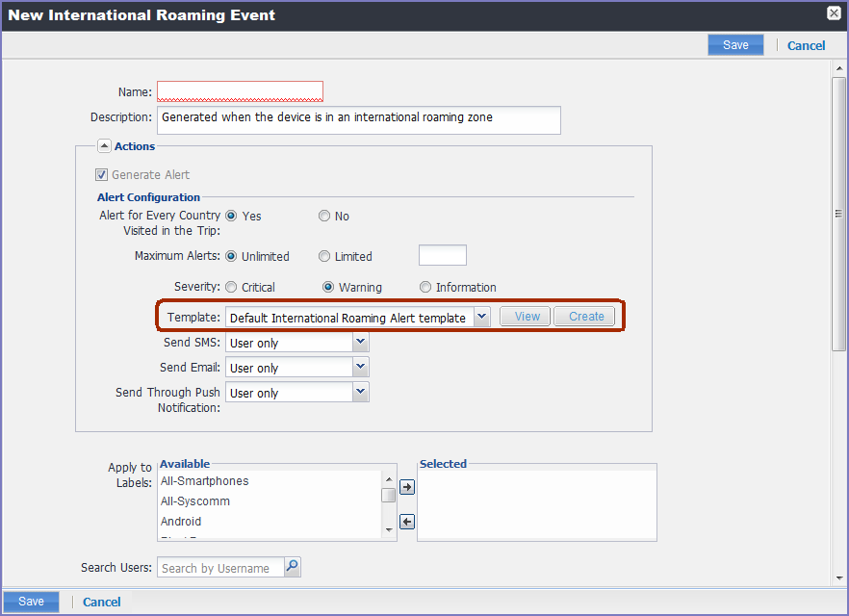Remove label using the left arrow button
The image size is (849, 616).
click(x=407, y=522)
